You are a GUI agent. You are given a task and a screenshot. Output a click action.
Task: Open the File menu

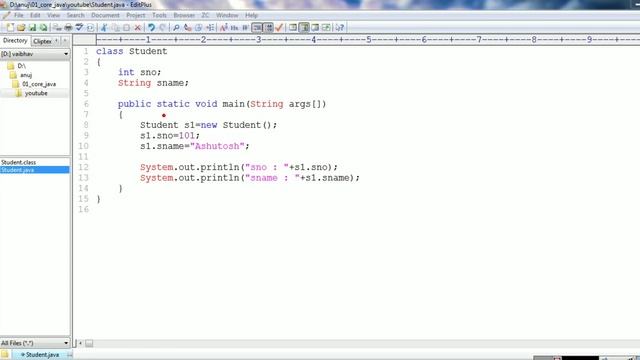pyautogui.click(x=19, y=15)
